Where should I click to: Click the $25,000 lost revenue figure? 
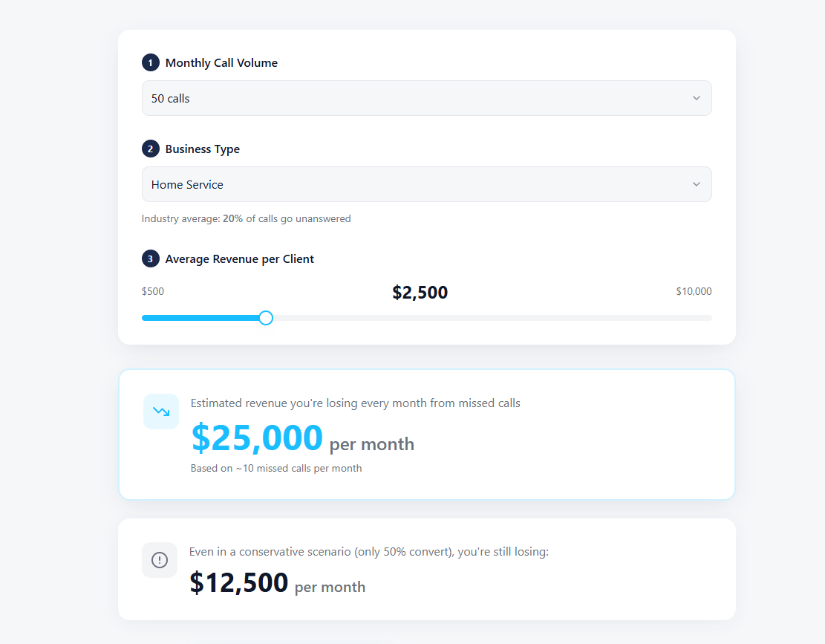[x=257, y=438]
